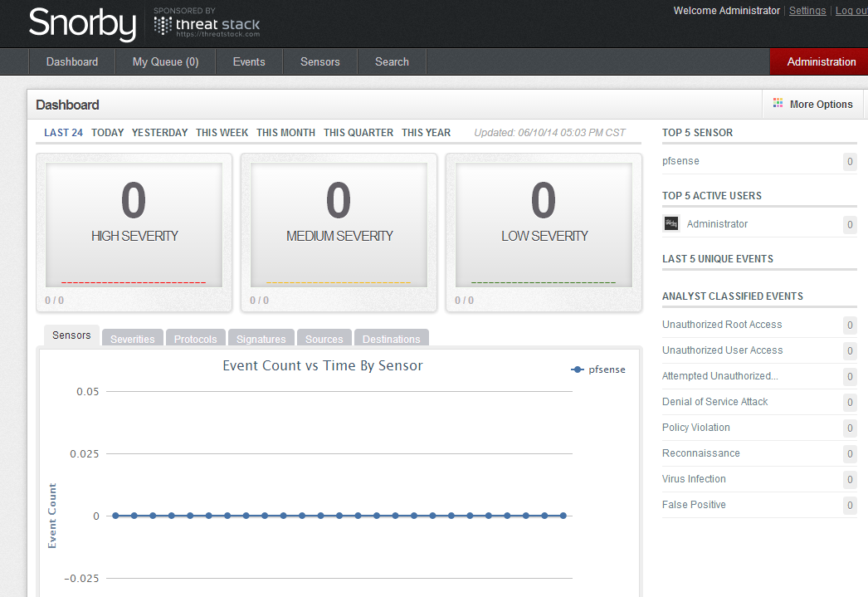Click the 'TOP 5 SENSOR' heading
Viewport: 868px width, 597px height.
coord(697,133)
